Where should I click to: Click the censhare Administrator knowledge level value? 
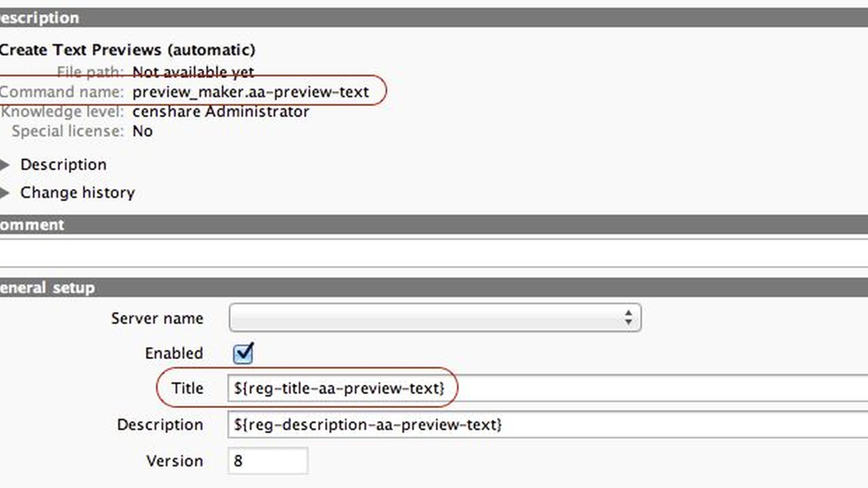click(221, 112)
